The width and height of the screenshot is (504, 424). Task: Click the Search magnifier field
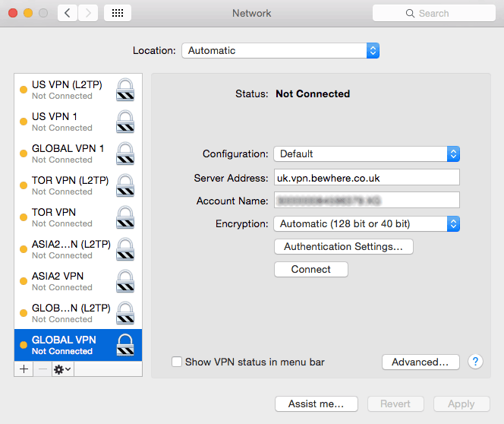pyautogui.click(x=433, y=13)
